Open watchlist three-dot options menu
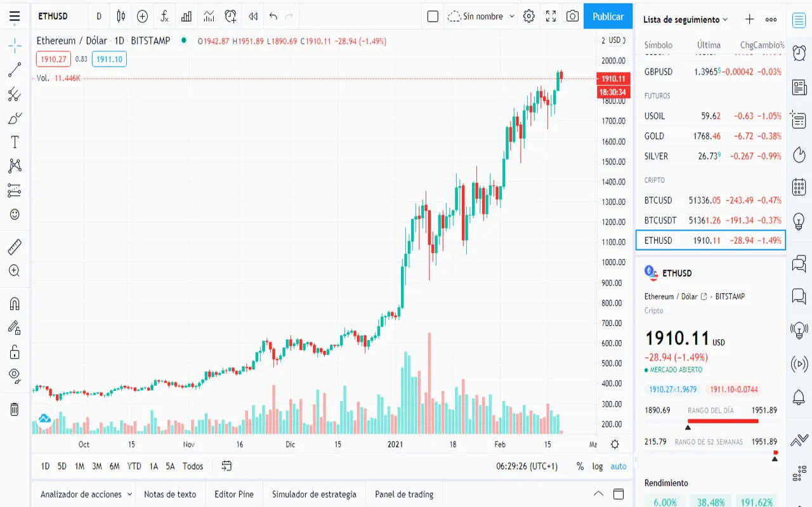 [x=771, y=20]
